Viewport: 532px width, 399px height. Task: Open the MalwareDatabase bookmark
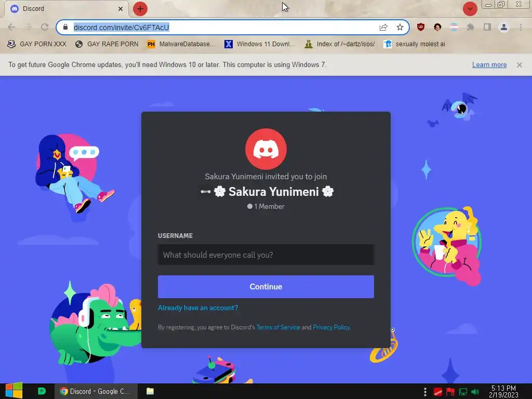tap(181, 44)
